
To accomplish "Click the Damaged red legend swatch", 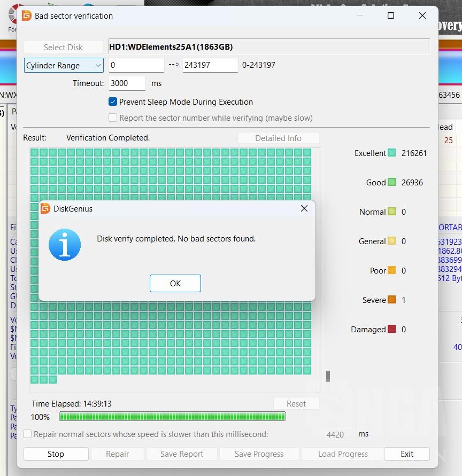I will click(392, 330).
